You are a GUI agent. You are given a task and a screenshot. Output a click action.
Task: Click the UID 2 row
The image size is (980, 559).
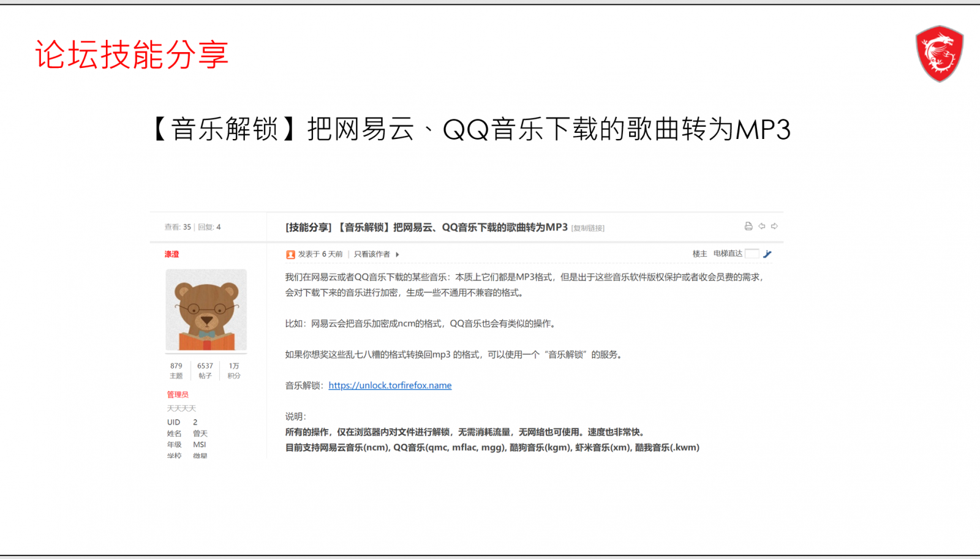pyautogui.click(x=183, y=422)
